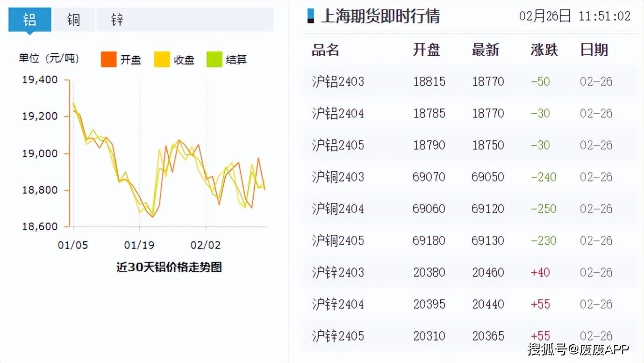Image resolution: width=644 pixels, height=363 pixels.
Task: Click the latest price 20365
Action: click(x=488, y=336)
